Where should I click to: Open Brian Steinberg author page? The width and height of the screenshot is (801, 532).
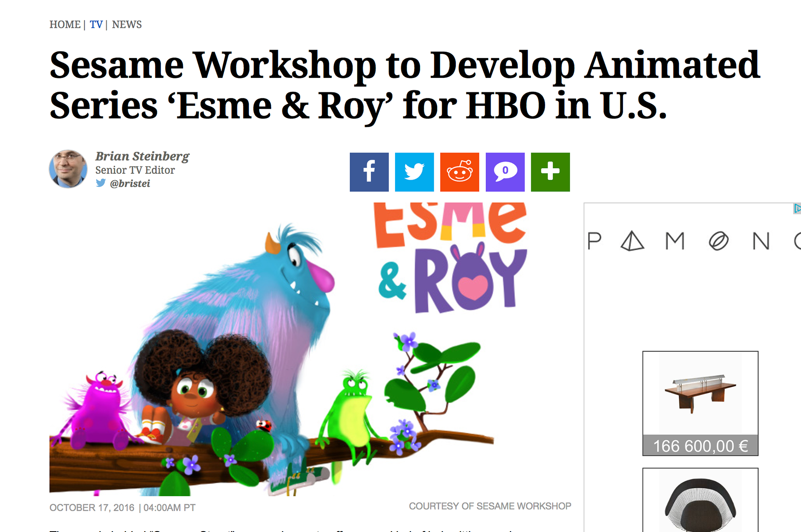click(142, 156)
